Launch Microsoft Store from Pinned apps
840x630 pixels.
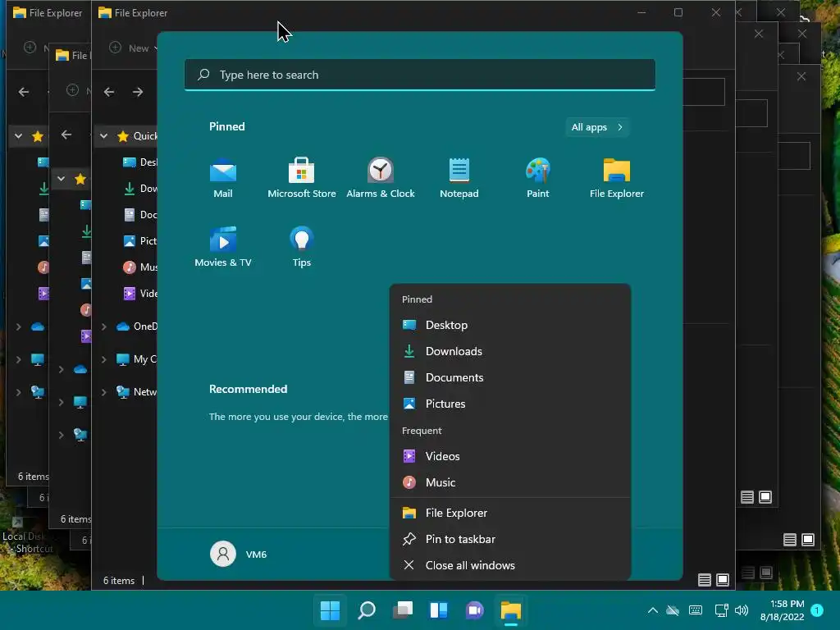click(x=302, y=178)
